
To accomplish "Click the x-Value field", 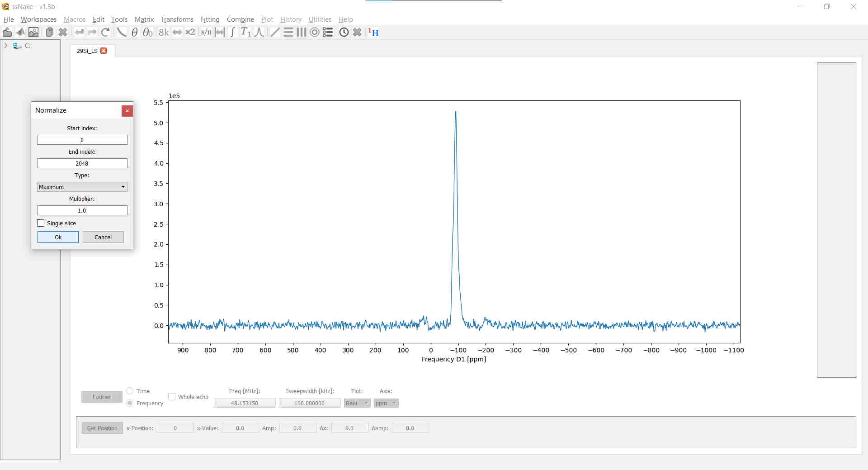I will 240,428.
